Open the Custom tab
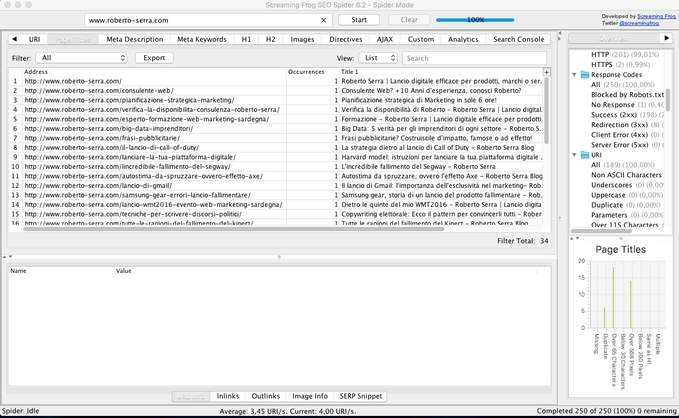 point(420,39)
